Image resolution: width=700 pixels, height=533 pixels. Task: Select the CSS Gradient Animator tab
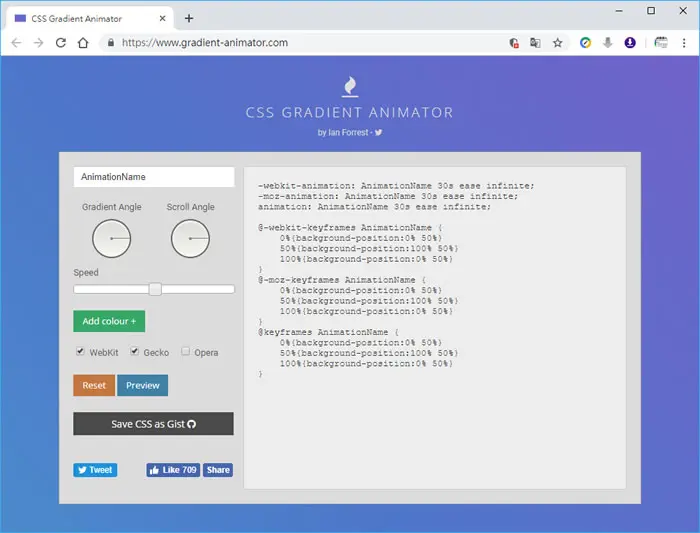click(x=89, y=18)
